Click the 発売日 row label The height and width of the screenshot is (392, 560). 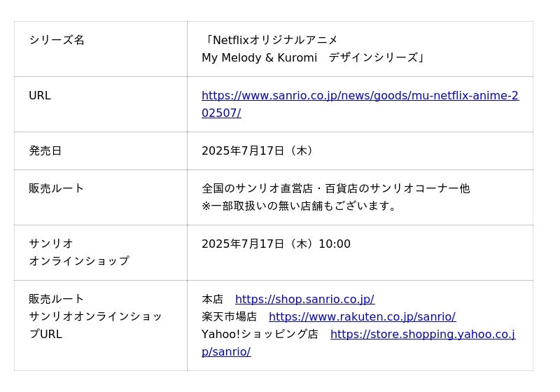coord(45,151)
